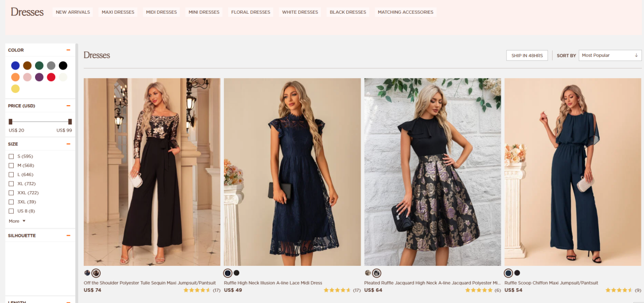The height and width of the screenshot is (303, 644).
Task: Open Pleated Ruffle Jacquard High Neck A-line dress link
Action: click(433, 283)
